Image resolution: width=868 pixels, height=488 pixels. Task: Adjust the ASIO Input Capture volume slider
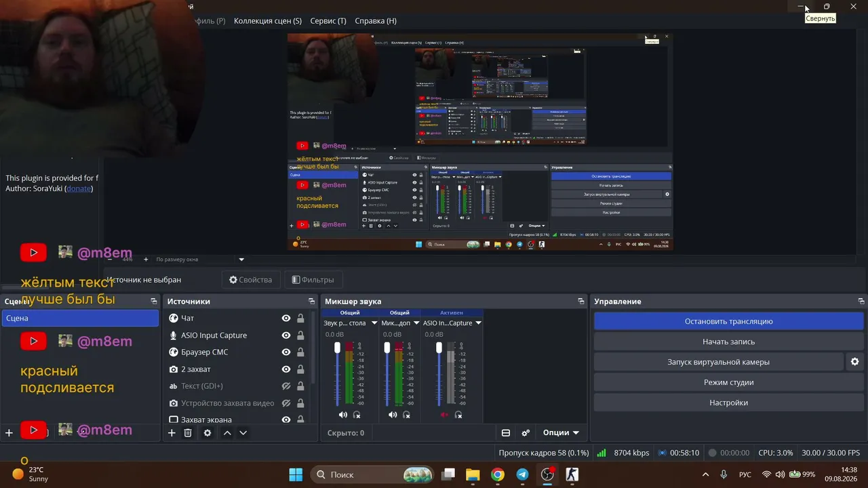(439, 348)
